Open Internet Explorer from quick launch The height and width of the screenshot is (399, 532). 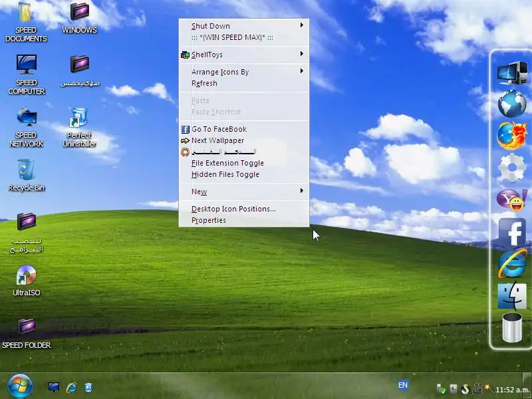click(x=71, y=387)
